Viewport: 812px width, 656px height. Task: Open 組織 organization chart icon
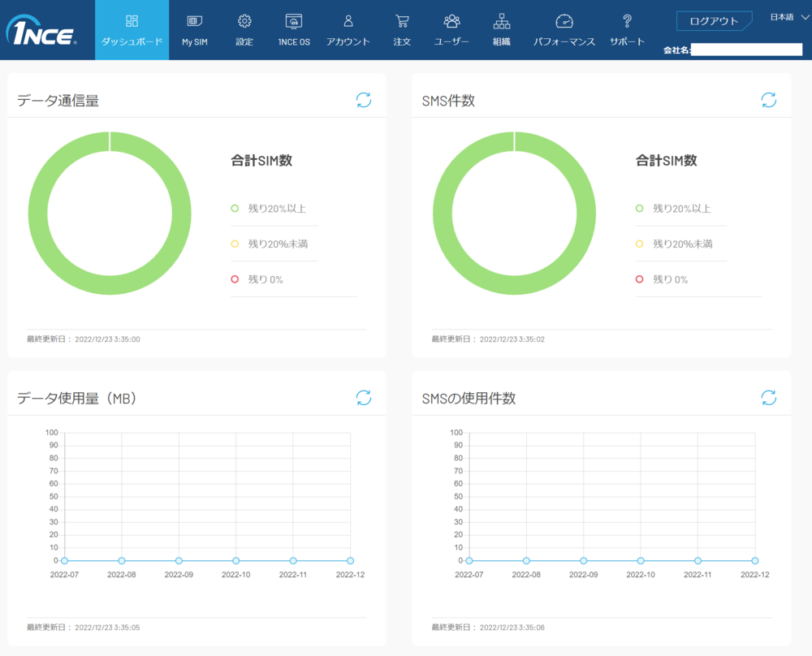pos(502,21)
